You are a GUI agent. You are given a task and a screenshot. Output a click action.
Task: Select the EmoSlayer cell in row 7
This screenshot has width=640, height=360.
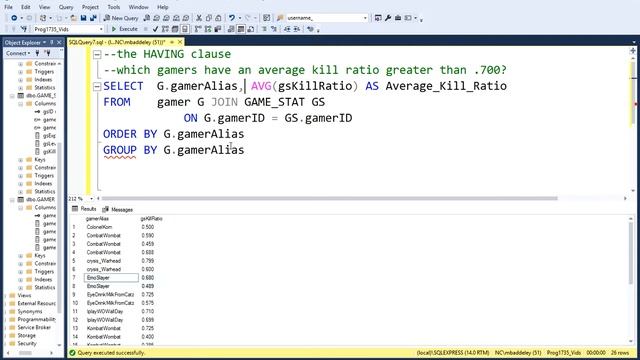pos(111,278)
